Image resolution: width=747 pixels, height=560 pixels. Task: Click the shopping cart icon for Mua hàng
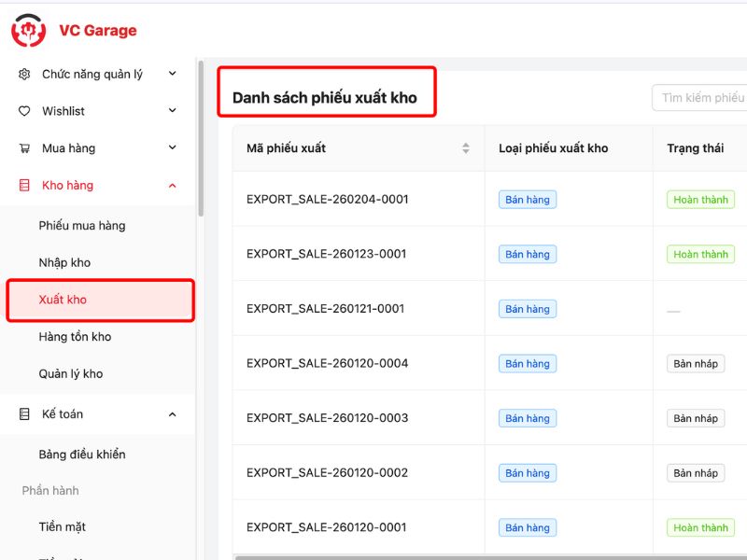(24, 148)
